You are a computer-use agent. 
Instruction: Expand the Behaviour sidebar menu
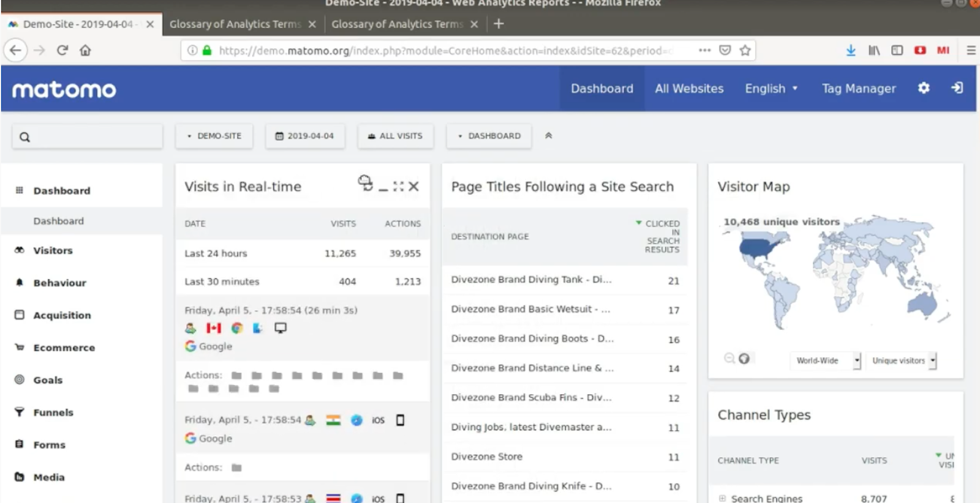[59, 283]
